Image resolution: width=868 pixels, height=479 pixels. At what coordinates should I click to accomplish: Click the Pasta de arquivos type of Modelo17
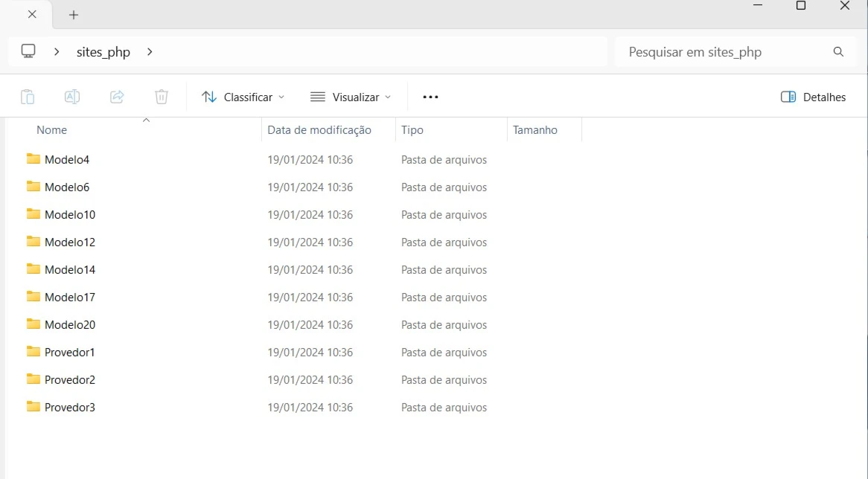444,298
